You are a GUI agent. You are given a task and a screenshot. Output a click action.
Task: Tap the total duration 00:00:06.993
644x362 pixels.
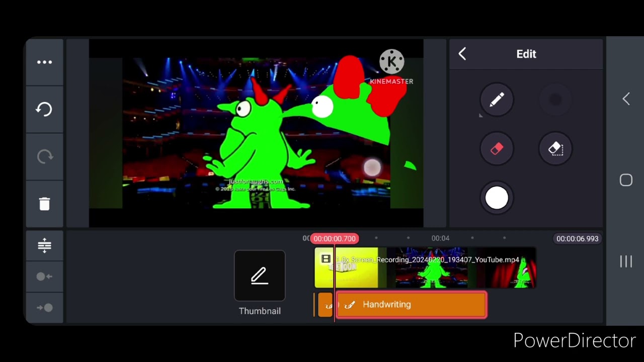point(577,239)
